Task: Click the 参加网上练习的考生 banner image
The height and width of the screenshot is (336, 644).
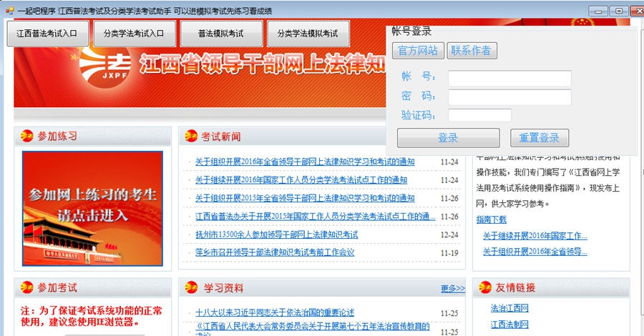Action: pyautogui.click(x=92, y=209)
